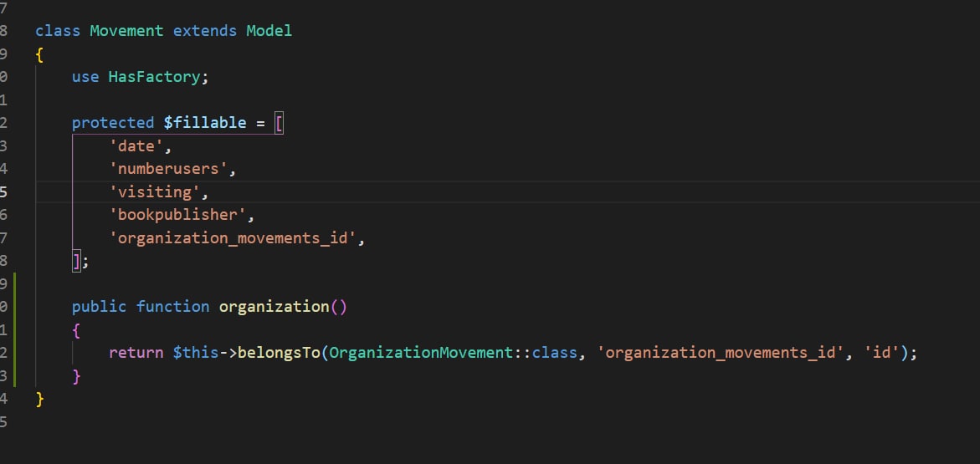Screen dimensions: 980x464
Task: Click the '$fillable' variable
Action: tap(205, 122)
